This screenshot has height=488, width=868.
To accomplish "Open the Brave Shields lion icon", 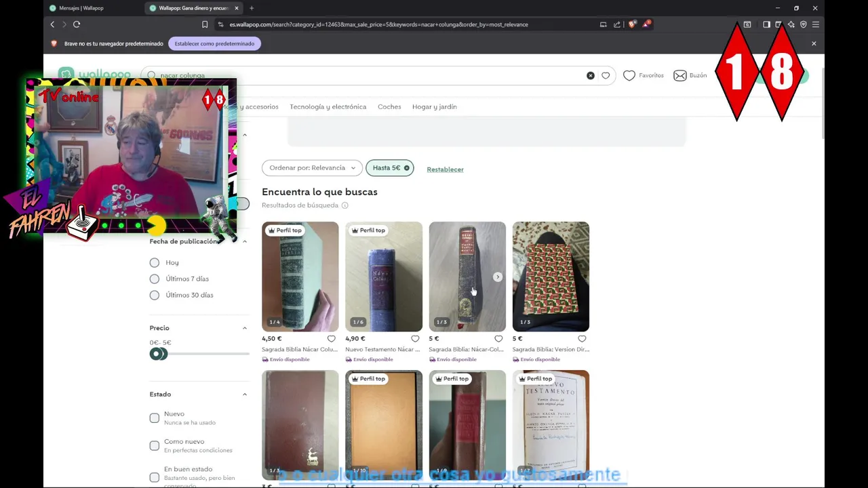I will point(632,24).
